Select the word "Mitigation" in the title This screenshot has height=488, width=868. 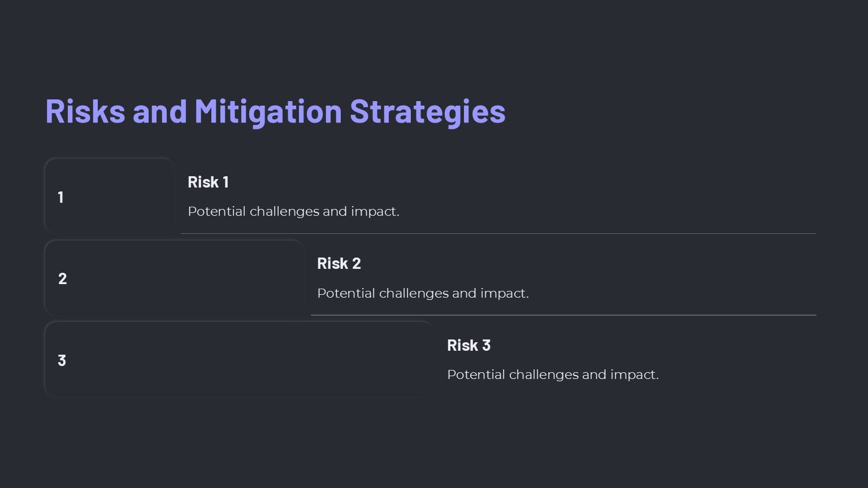click(268, 111)
